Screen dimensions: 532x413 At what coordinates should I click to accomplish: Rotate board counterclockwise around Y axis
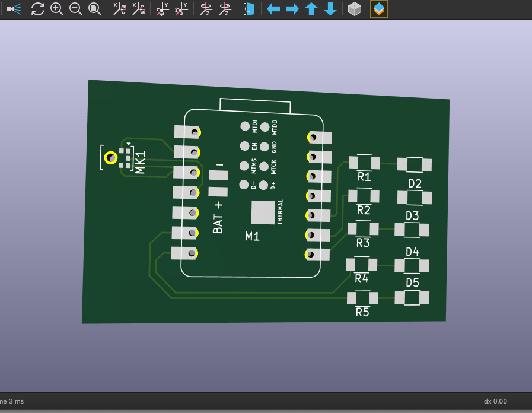tap(181, 9)
